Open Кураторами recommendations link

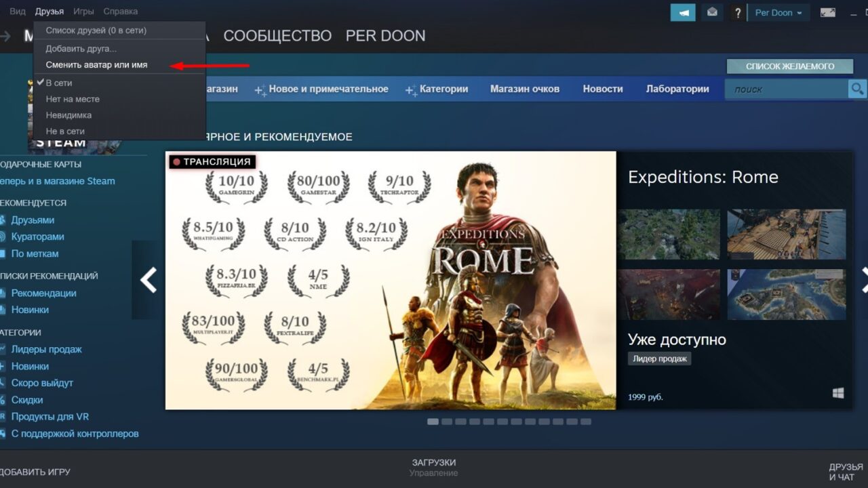pyautogui.click(x=37, y=237)
